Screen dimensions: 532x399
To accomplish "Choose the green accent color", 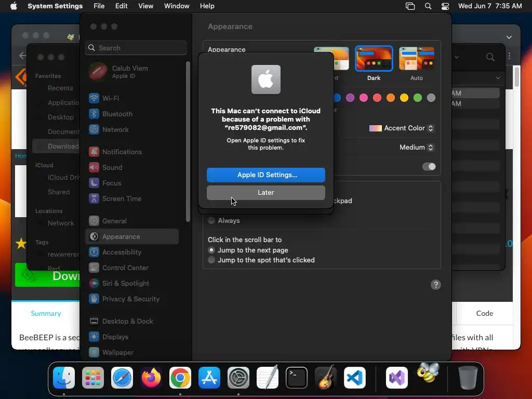I will point(418,98).
